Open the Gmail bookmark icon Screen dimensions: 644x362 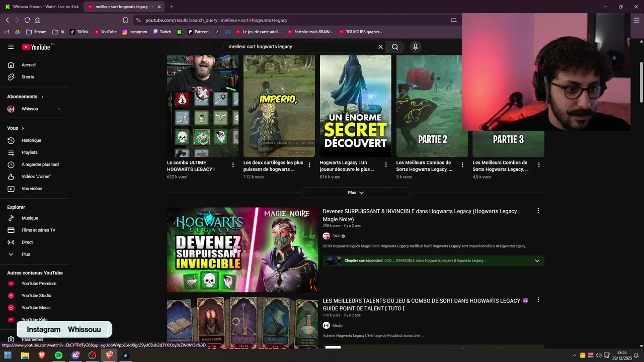7,32
